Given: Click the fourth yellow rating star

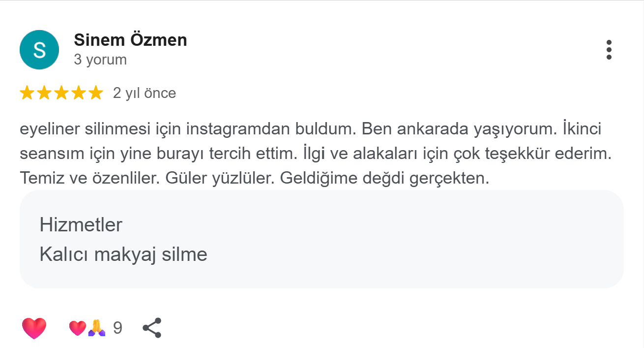Looking at the screenshot, I should click(79, 93).
